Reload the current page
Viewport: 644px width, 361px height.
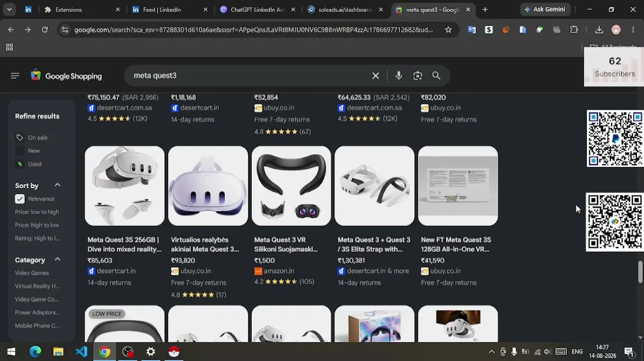(45, 30)
